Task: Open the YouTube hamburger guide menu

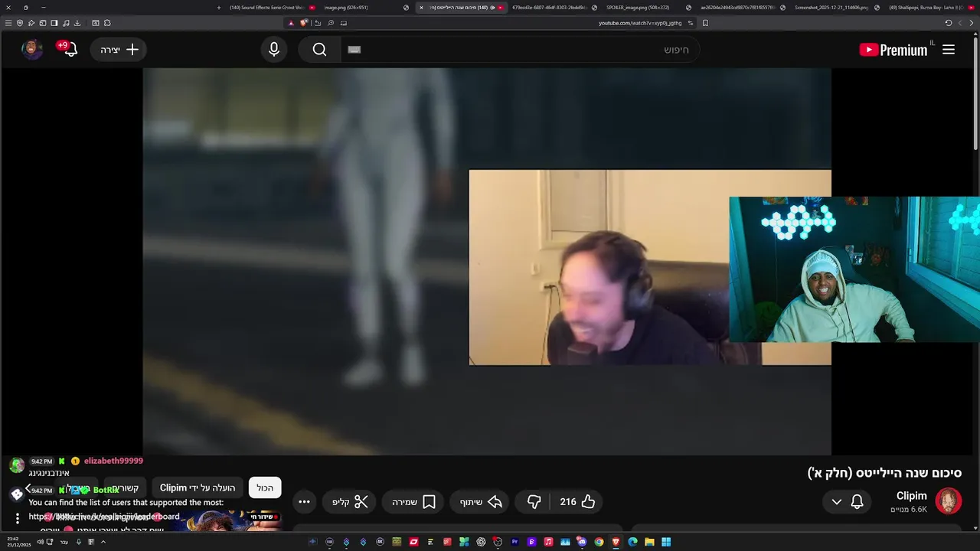Action: (x=949, y=50)
